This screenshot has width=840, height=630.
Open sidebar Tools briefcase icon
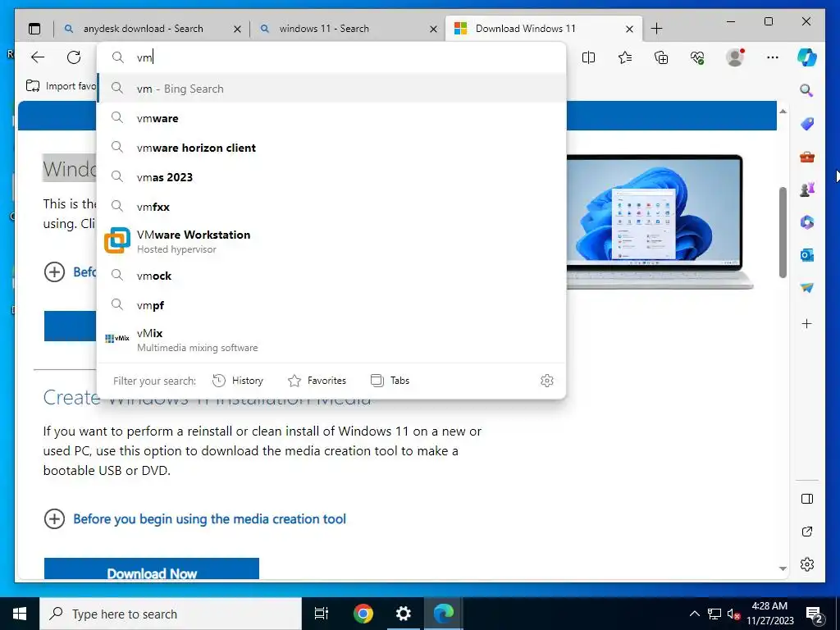tap(807, 157)
